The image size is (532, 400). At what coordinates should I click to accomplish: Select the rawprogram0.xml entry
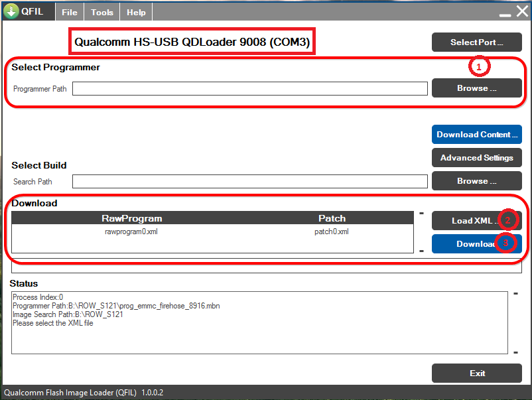pyautogui.click(x=131, y=232)
